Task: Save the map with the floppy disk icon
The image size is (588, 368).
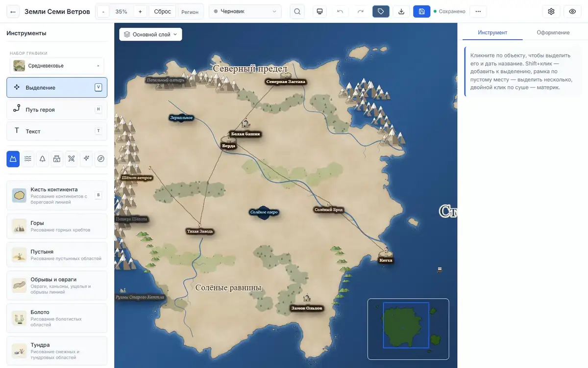Action: tap(421, 11)
